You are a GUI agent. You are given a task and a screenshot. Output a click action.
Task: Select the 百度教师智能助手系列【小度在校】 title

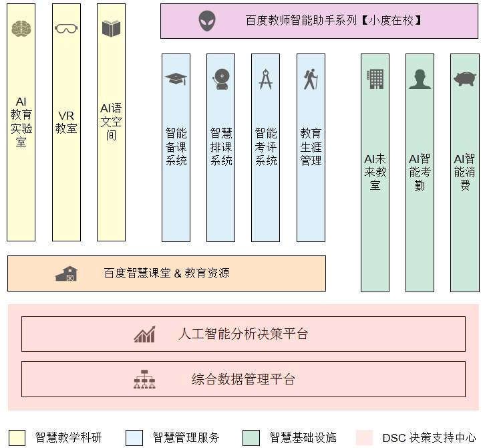(x=333, y=21)
